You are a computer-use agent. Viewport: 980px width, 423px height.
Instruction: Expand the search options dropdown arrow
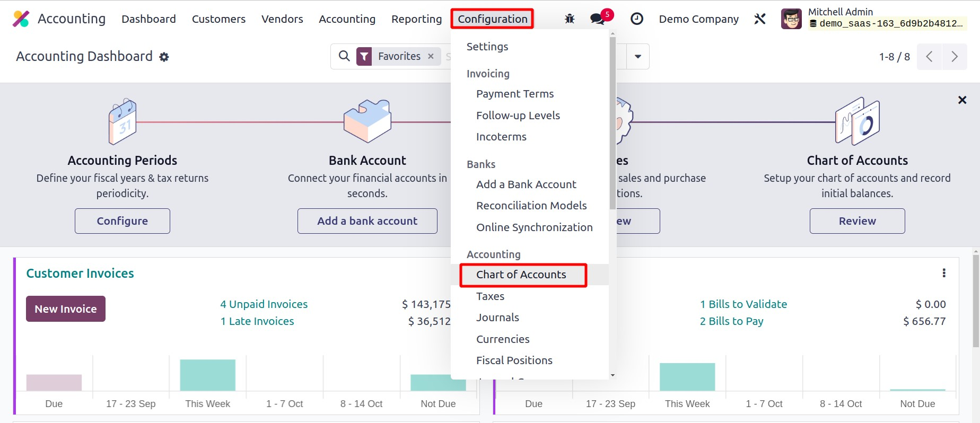(638, 56)
